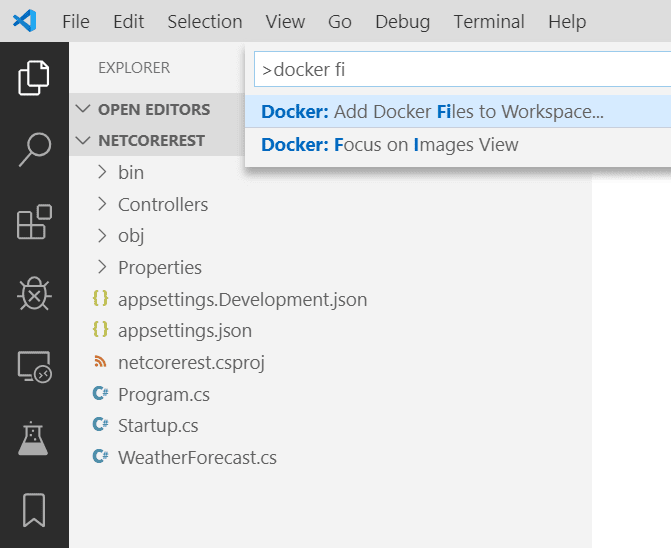Screen dimensions: 671x548
Task: Open the Debug view bug icon
Action: point(34,294)
